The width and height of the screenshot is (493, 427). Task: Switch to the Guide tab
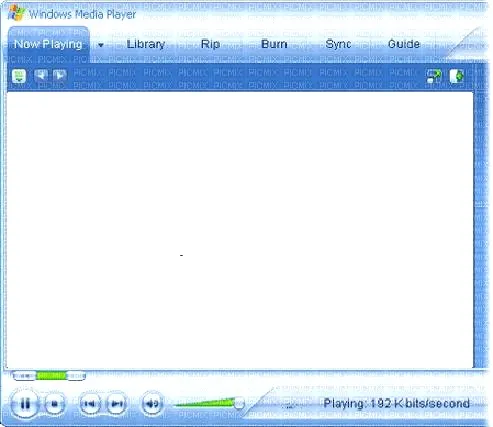point(404,44)
